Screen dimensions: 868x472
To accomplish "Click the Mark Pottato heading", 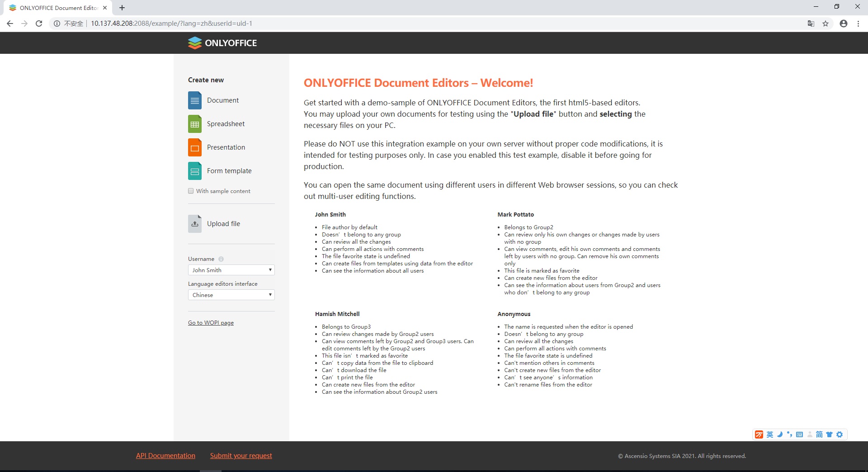I will [x=516, y=215].
